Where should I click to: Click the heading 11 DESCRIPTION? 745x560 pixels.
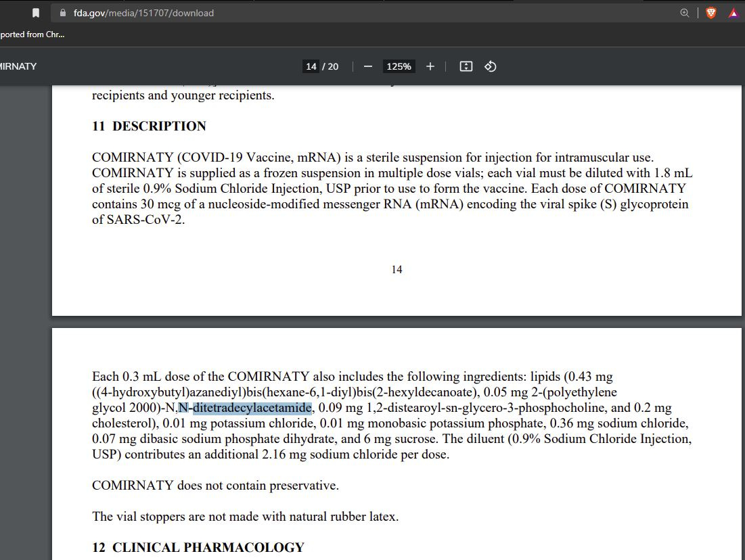[149, 126]
